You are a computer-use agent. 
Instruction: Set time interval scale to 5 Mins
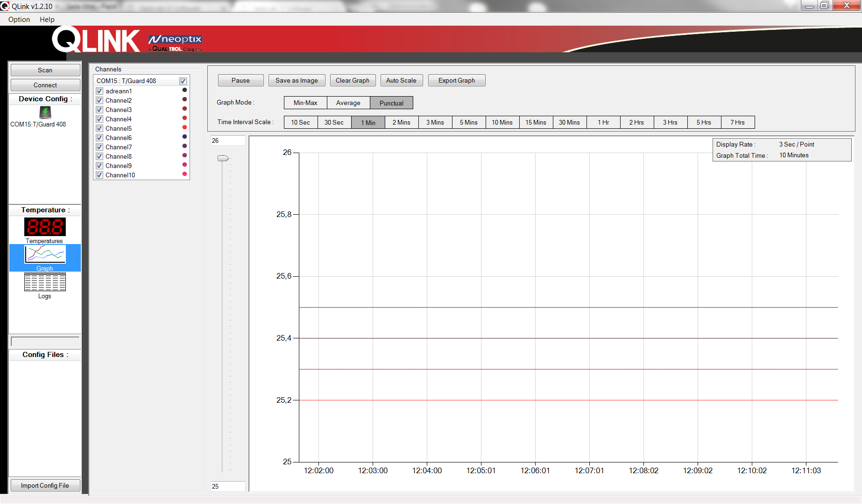click(x=468, y=122)
